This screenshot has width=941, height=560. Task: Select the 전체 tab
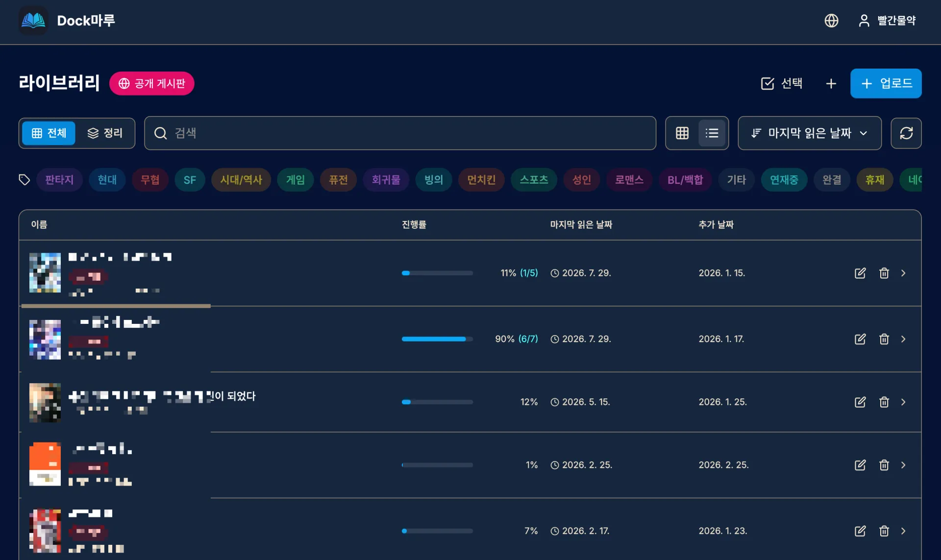click(x=49, y=133)
